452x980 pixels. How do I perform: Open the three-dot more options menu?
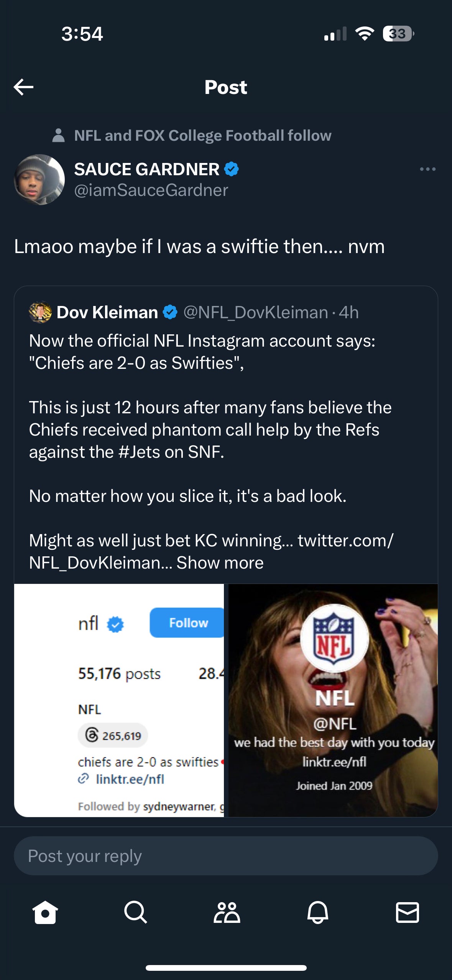tap(427, 169)
